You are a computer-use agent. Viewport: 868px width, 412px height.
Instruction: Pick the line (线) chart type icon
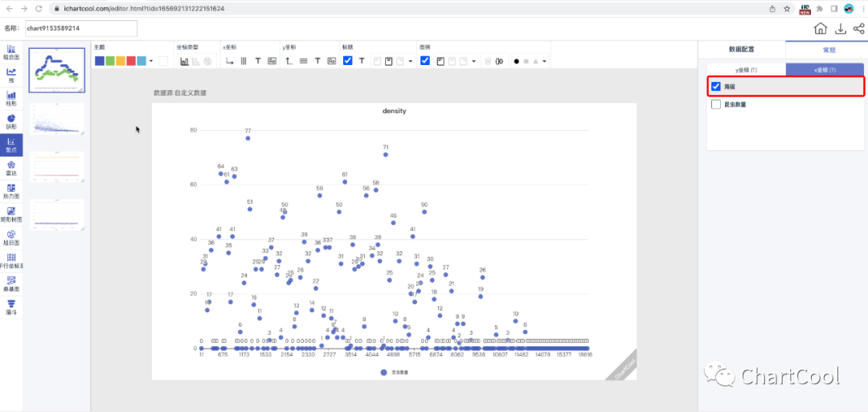(11, 75)
